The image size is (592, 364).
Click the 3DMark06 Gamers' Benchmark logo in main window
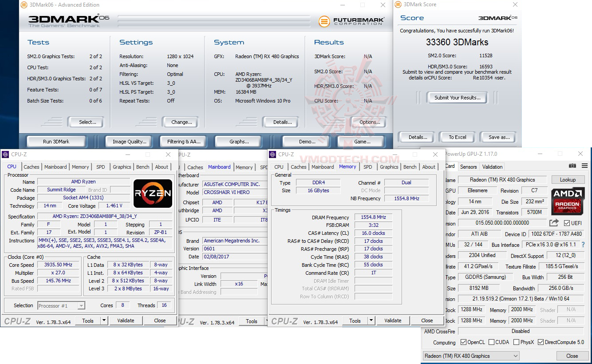[69, 21]
